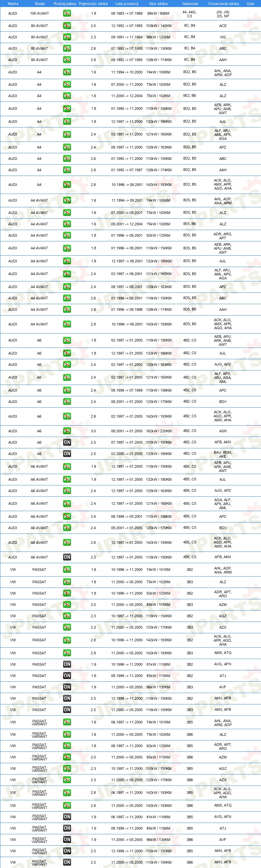The height and width of the screenshot is (868, 261).
Task: Click the '100 AVANT' model cell
Action: 39,13
